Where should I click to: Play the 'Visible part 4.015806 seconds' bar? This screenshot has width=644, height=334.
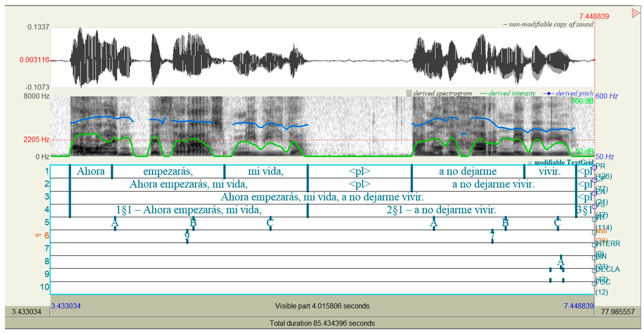coord(322,306)
